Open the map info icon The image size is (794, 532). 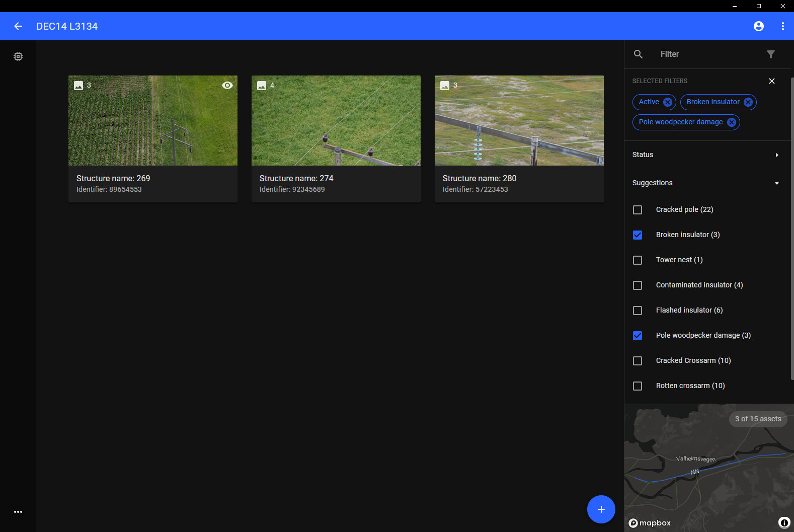coord(784,522)
